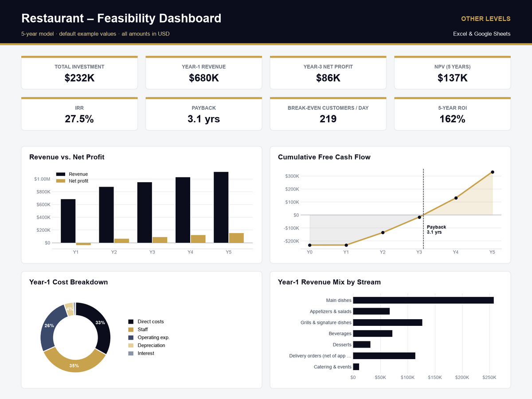
Task: Click the Direct costs legend swatch
Action: point(131,321)
